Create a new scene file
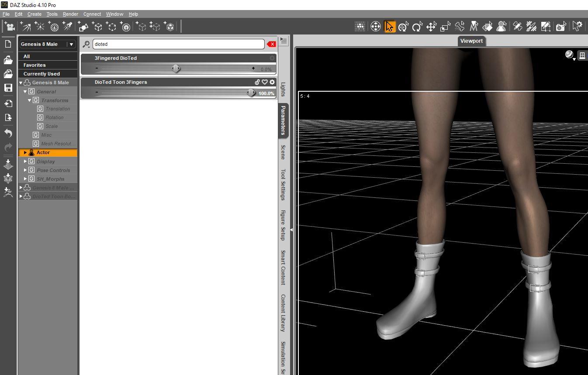588x375 pixels. (8, 44)
